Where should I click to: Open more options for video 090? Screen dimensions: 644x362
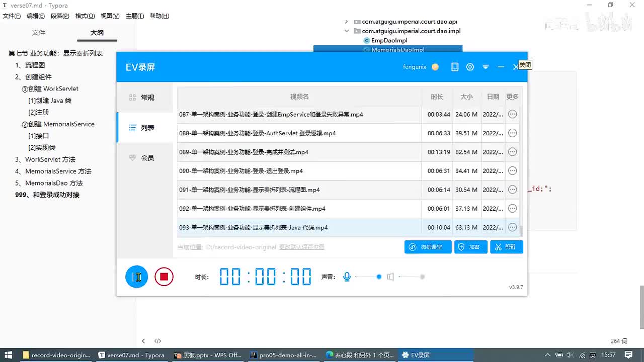[x=512, y=171]
